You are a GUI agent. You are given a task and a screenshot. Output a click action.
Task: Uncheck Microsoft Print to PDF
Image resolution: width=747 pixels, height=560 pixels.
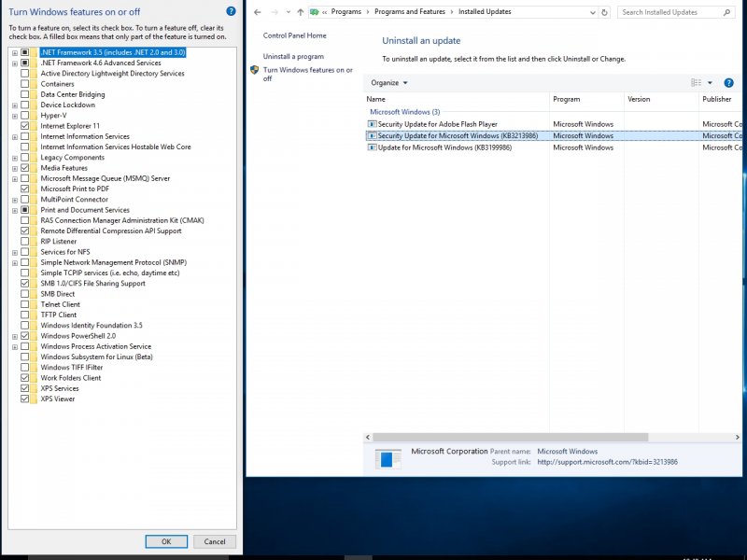coord(25,189)
